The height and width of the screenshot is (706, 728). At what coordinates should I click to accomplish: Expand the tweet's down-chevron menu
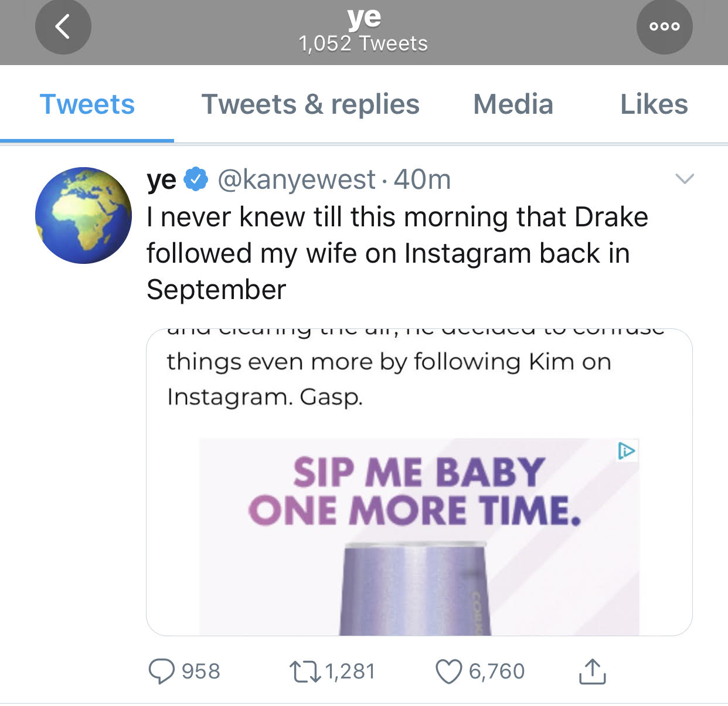(x=685, y=178)
